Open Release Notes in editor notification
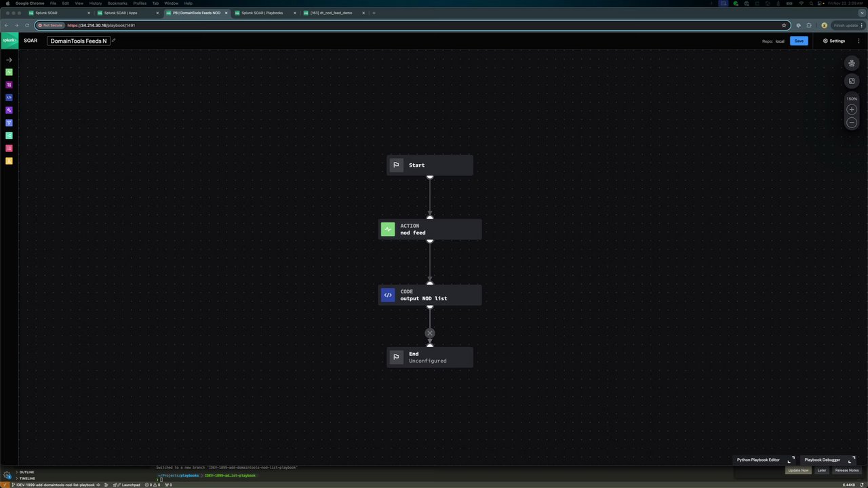This screenshot has width=868, height=488. pos(847,470)
